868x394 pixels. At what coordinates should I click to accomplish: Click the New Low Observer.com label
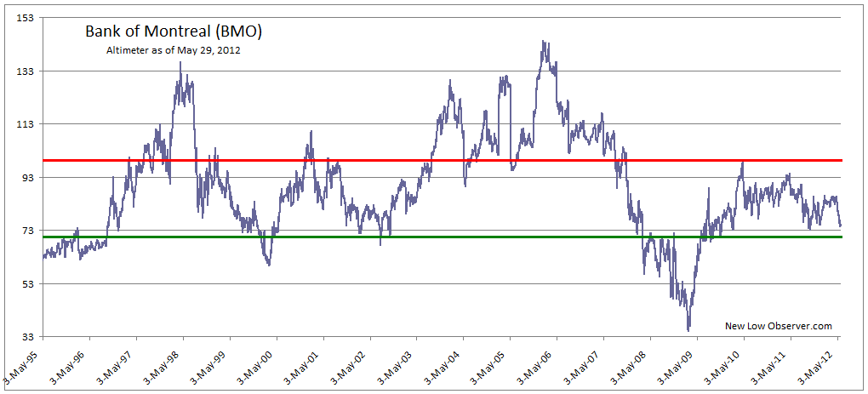tap(779, 326)
